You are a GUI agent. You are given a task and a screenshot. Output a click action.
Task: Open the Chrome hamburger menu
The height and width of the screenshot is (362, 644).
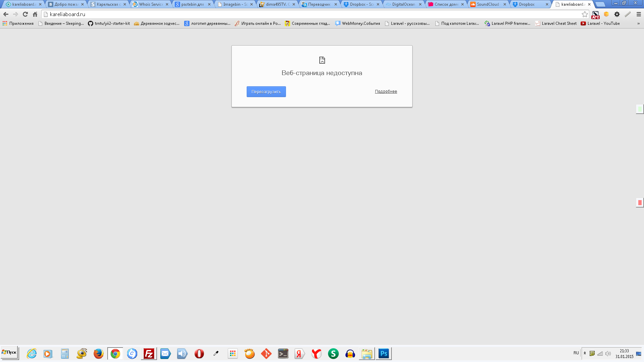pyautogui.click(x=639, y=14)
